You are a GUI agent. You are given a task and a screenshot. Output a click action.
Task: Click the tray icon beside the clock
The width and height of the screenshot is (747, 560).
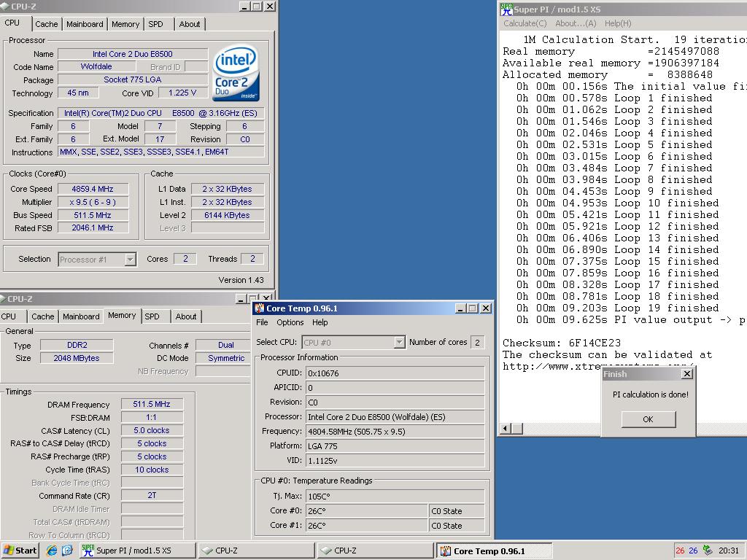[708, 551]
